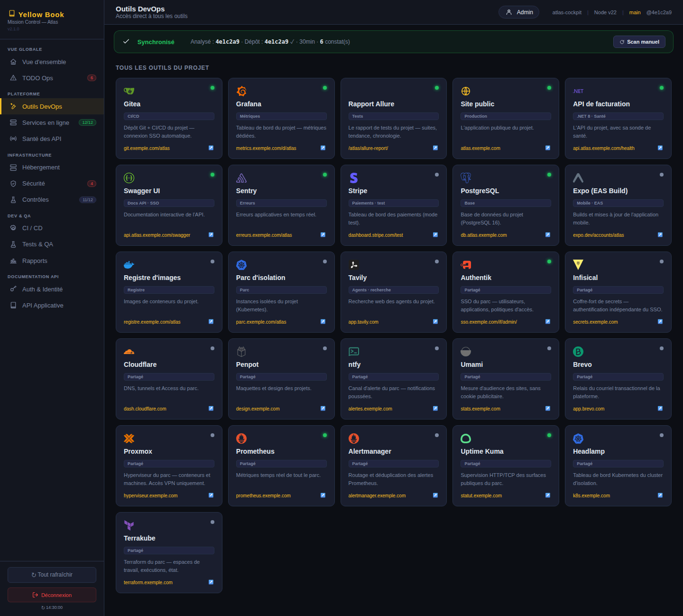Click the Docker whale icon on Registre d'images
The width and height of the screenshot is (683, 616).
129,265
